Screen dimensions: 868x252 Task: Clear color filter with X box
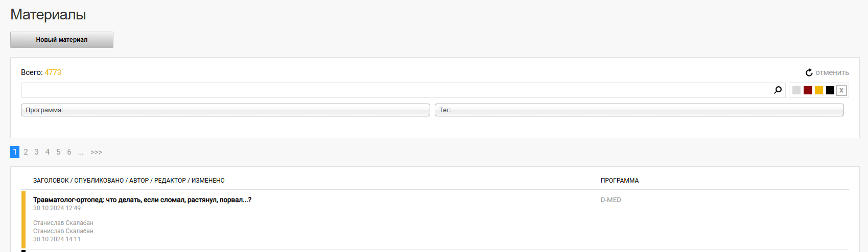point(841,90)
